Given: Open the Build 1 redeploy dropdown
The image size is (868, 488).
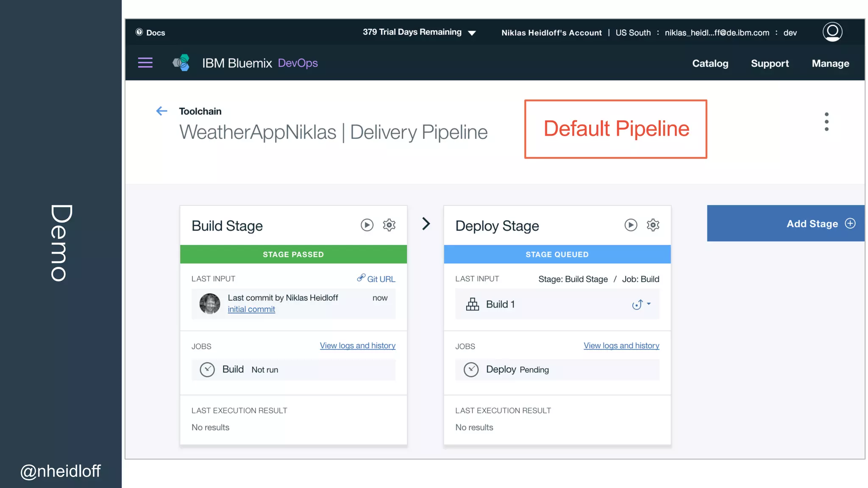Looking at the screenshot, I should click(x=641, y=304).
